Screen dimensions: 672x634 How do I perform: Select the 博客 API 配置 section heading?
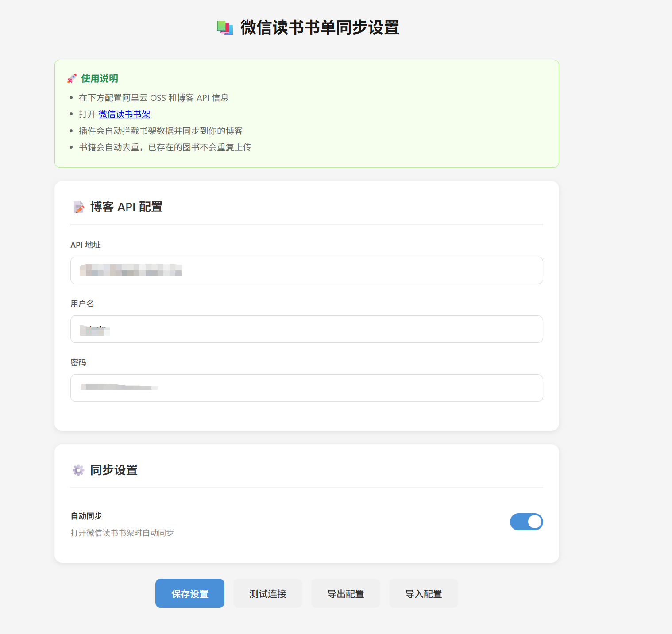click(x=126, y=207)
